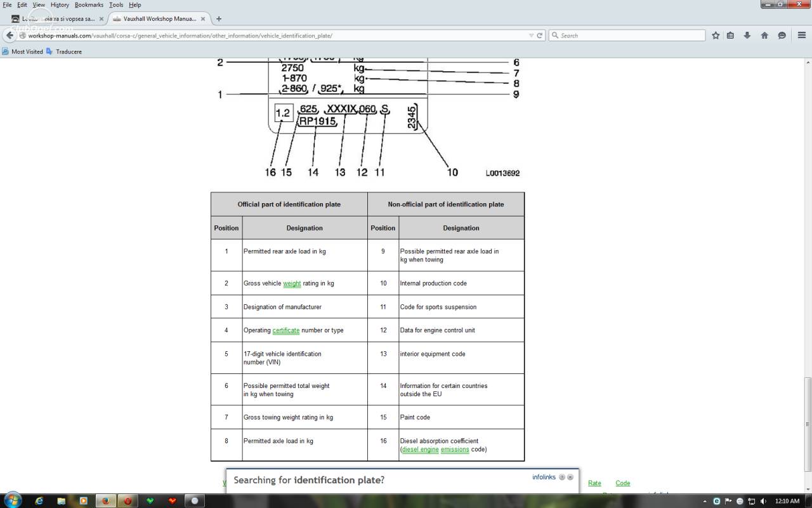This screenshot has height=508, width=812.
Task: Close the Vauxhall Workshop Manuals tab
Action: [x=203, y=19]
